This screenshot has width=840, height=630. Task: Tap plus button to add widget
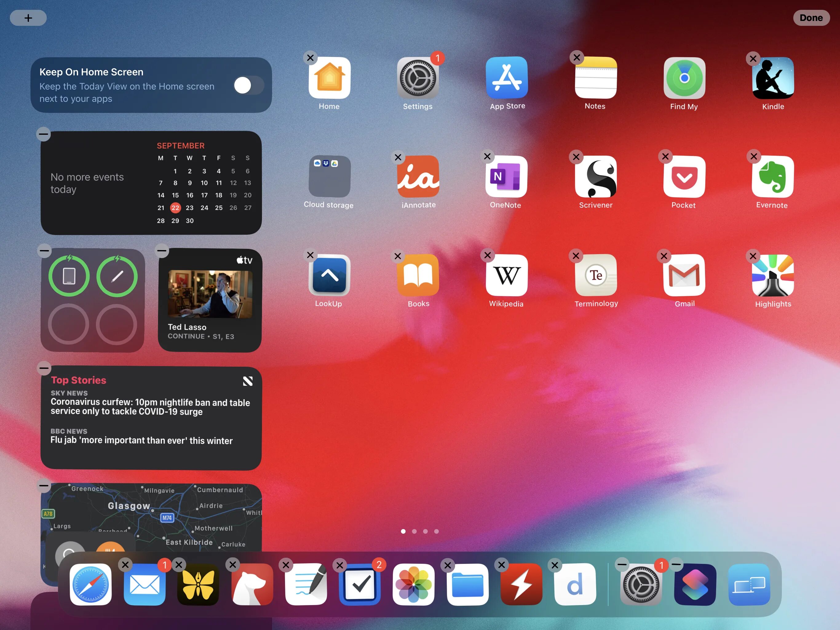(28, 17)
